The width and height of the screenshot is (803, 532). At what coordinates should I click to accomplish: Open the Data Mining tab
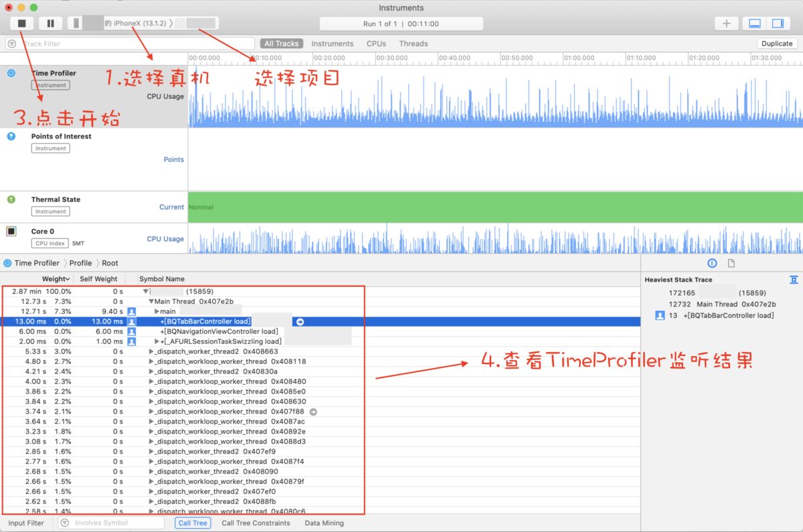click(324, 523)
